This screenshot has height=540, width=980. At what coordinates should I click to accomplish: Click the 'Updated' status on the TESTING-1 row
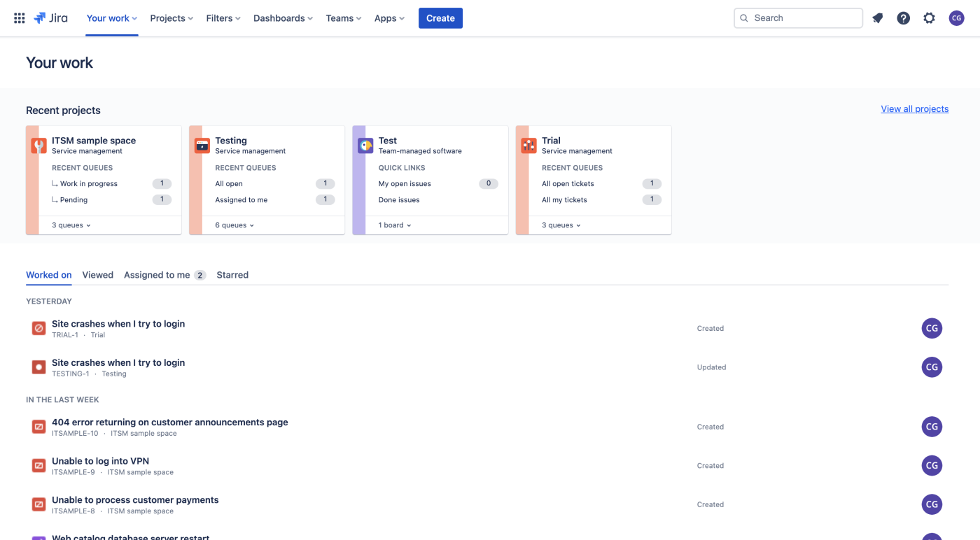[711, 367]
